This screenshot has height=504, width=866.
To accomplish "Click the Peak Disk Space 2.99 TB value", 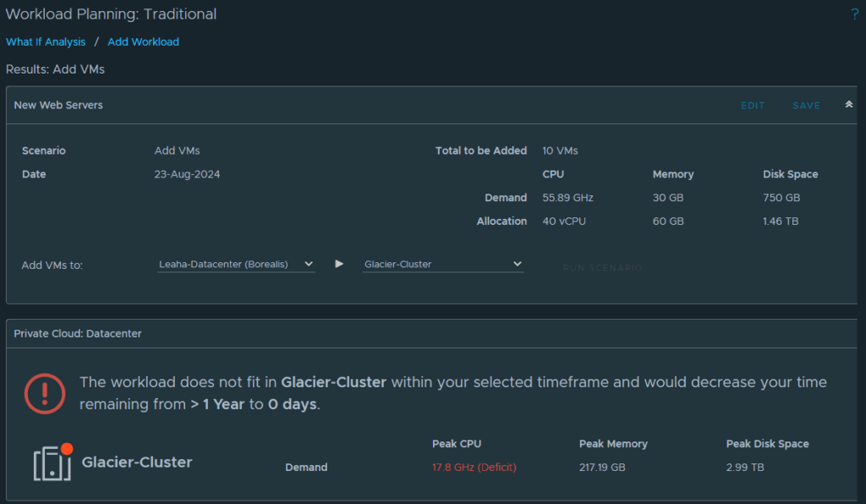I will [x=745, y=467].
